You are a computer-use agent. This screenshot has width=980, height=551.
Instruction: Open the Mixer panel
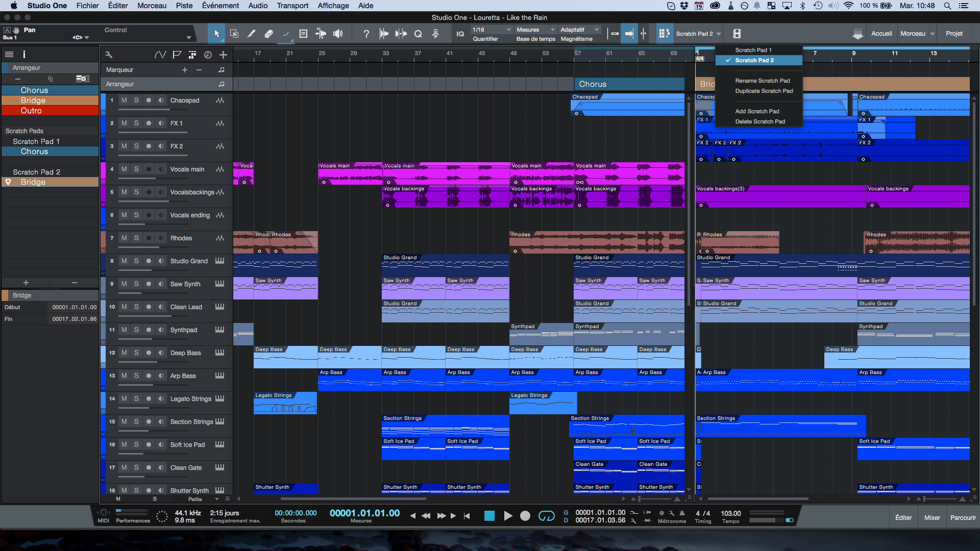pyautogui.click(x=932, y=517)
